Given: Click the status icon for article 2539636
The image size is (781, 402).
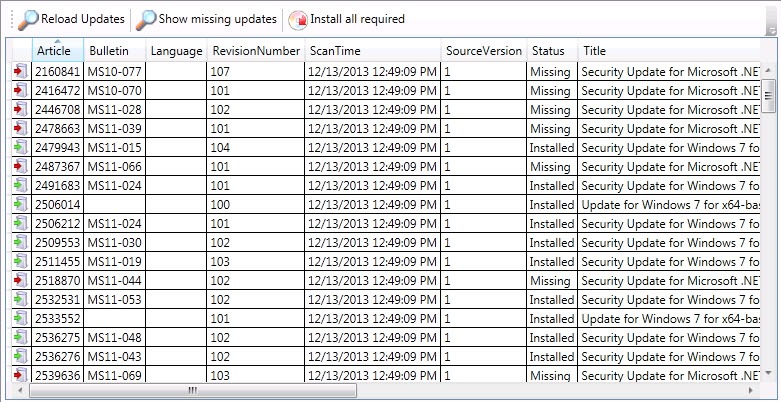Looking at the screenshot, I should click(20, 375).
